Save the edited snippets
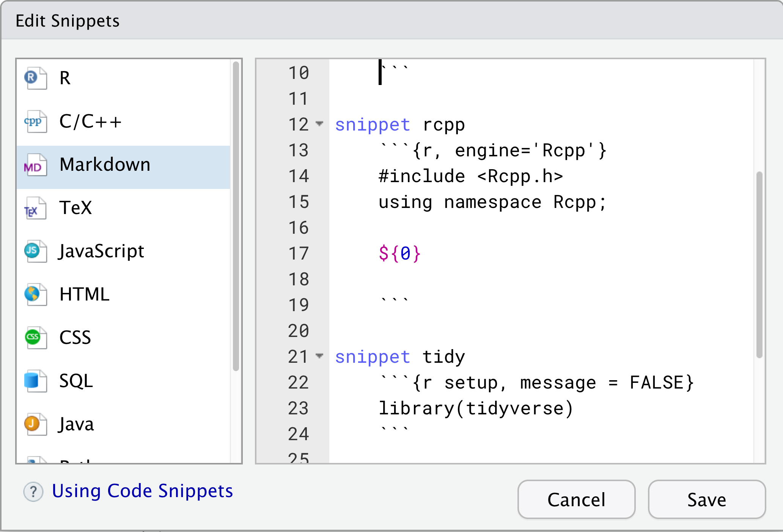 pyautogui.click(x=707, y=499)
